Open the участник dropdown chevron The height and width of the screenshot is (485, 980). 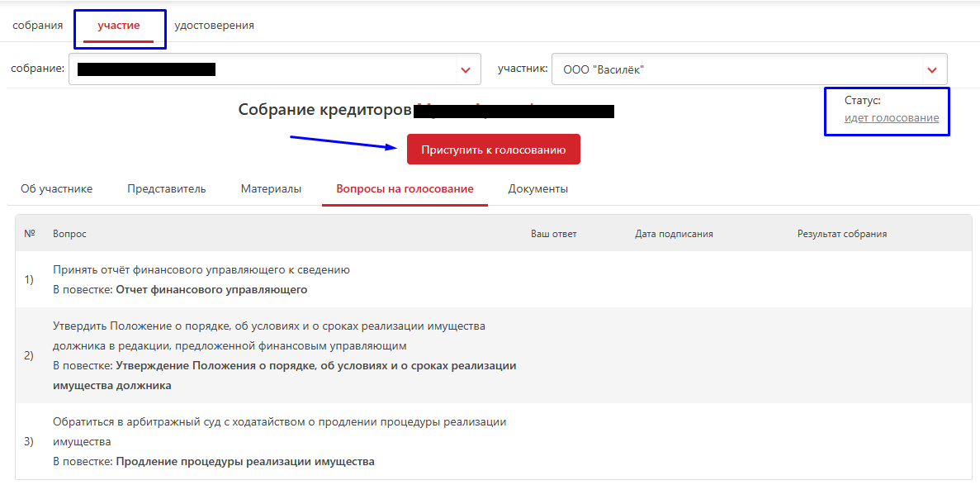[x=932, y=69]
